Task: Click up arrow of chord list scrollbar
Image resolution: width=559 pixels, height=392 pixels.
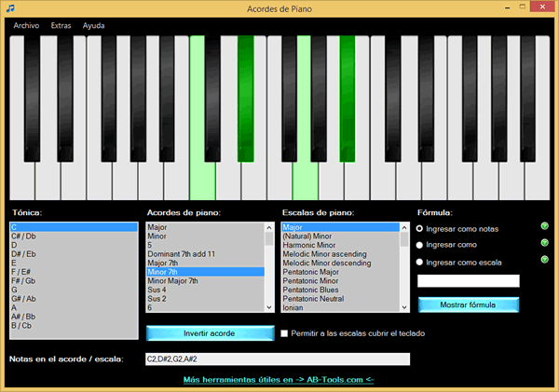Action: click(269, 227)
